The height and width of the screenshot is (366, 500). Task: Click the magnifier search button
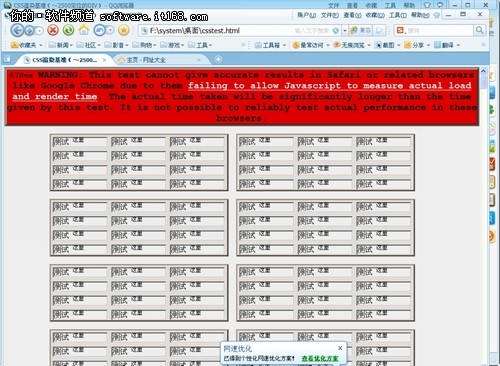coord(479,31)
